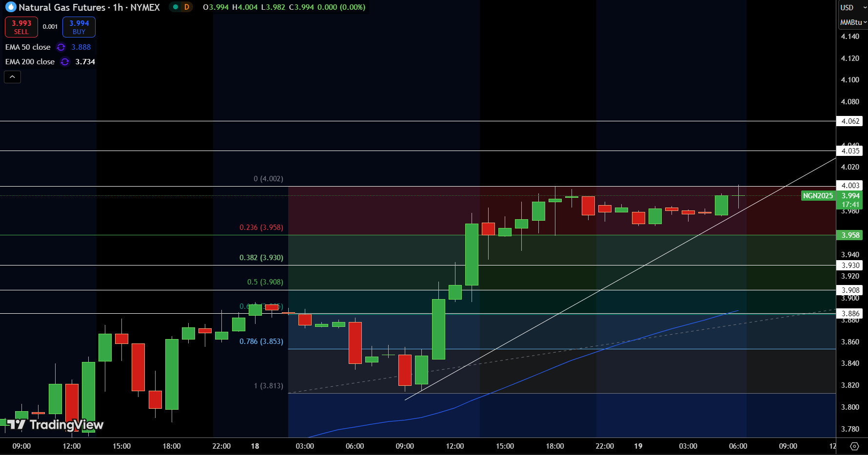Click the 3.993 SELL button
868x455 pixels.
click(21, 27)
